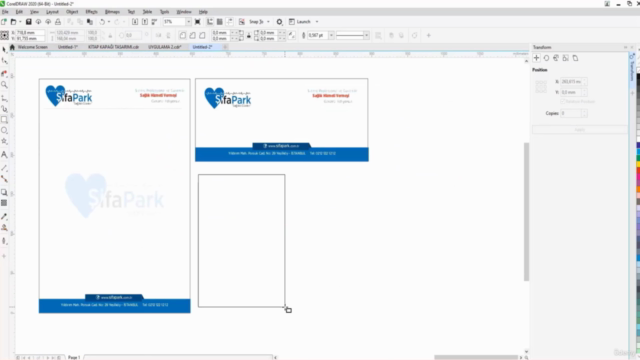Click the Import icon
Screen dimensions: 640x360
pos(135,22)
